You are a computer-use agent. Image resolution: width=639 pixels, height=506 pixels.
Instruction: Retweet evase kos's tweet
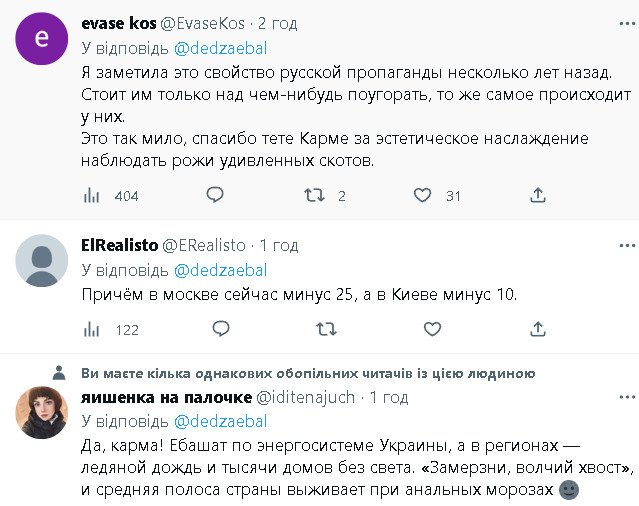[x=315, y=195]
